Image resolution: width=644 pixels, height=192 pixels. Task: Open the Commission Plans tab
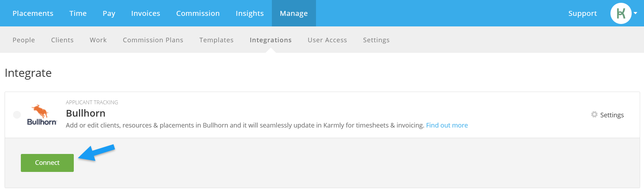coord(153,40)
